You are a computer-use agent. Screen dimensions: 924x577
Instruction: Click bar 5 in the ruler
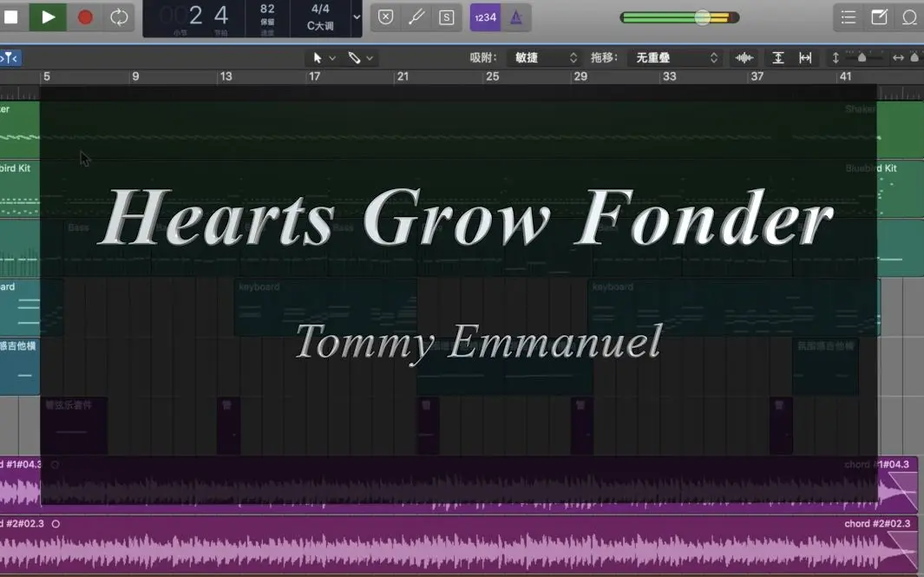(47, 76)
